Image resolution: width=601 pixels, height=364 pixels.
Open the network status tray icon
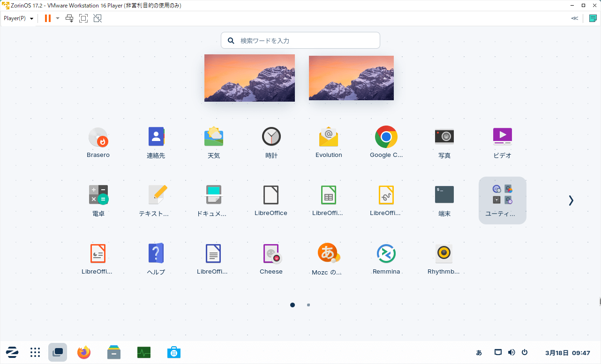tap(498, 352)
